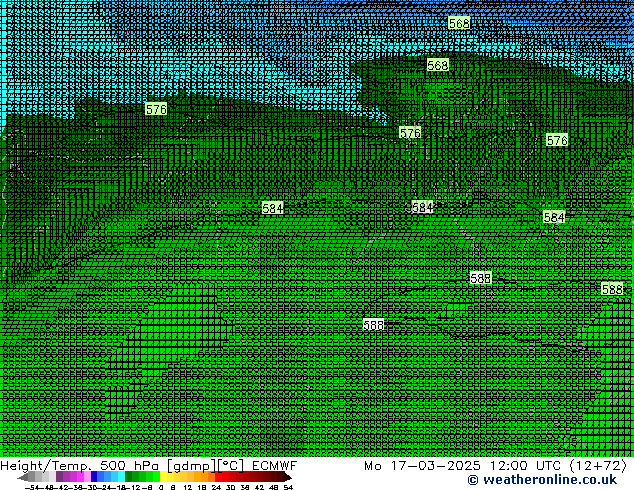Click the yellow swatch in the temperature legend
This screenshot has height=490, width=634.
click(163, 477)
